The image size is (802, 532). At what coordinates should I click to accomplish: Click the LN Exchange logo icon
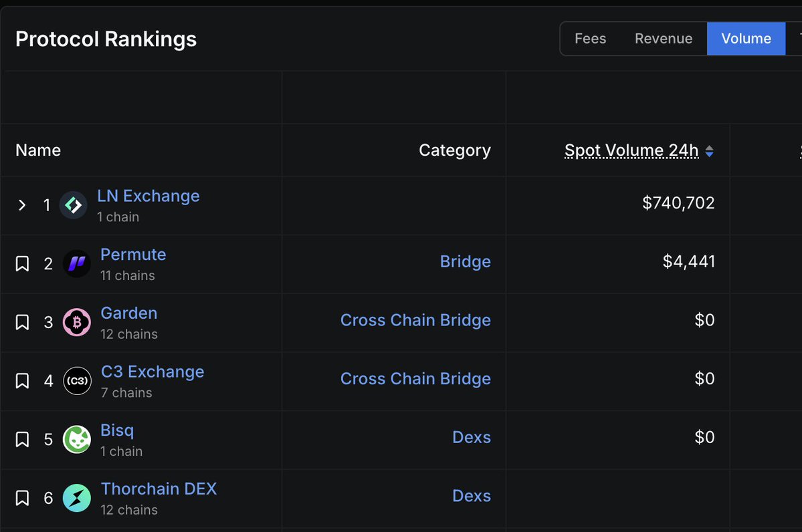click(x=73, y=205)
